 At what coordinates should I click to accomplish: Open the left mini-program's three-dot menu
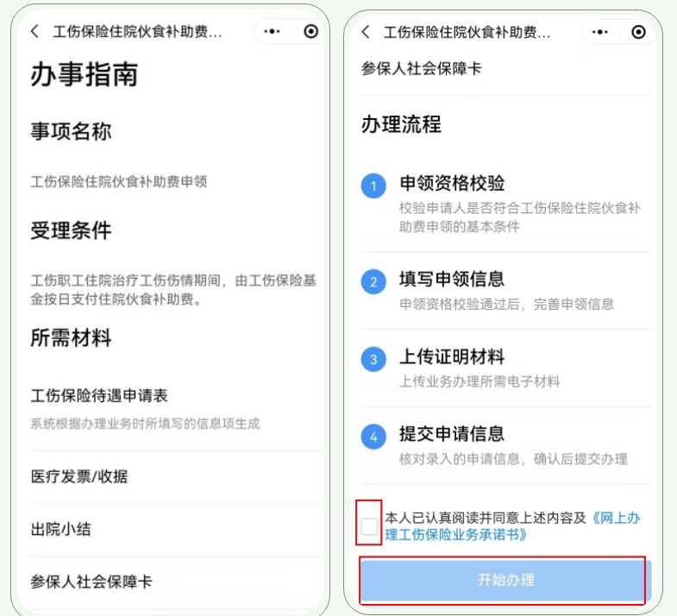click(x=272, y=31)
